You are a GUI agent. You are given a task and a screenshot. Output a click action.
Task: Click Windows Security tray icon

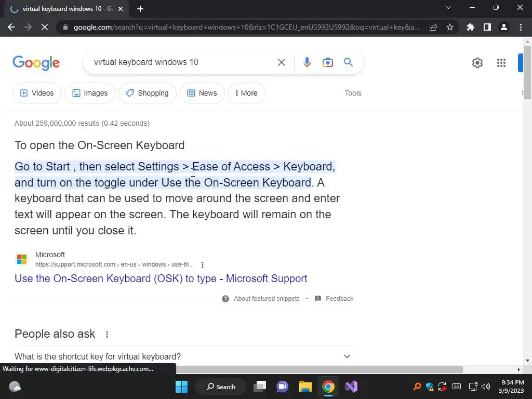pyautogui.click(x=430, y=387)
